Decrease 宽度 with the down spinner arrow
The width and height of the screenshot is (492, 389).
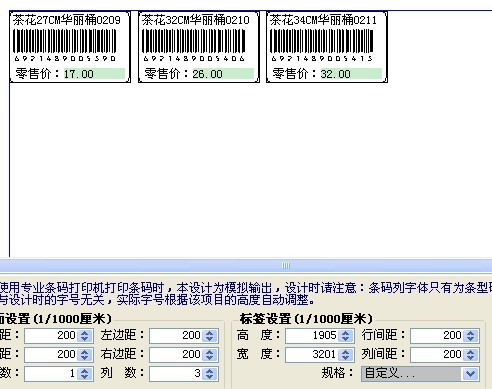[x=345, y=358]
